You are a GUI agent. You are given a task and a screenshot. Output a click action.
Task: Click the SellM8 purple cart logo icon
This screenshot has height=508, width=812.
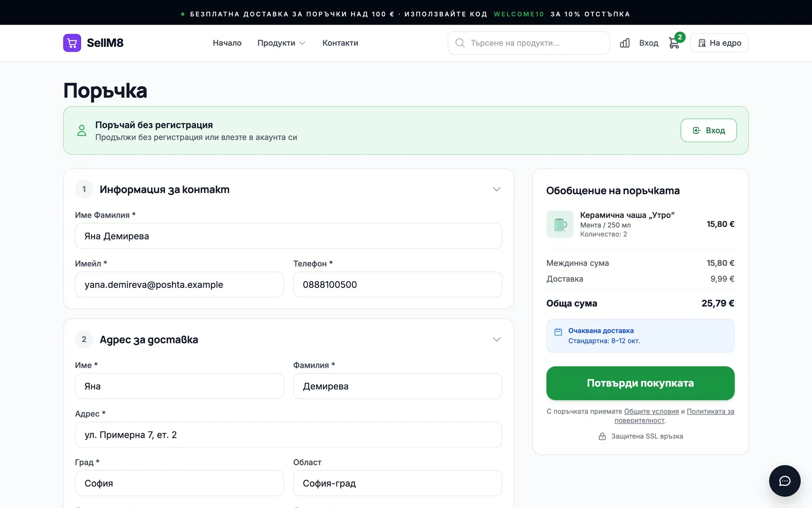click(x=72, y=43)
